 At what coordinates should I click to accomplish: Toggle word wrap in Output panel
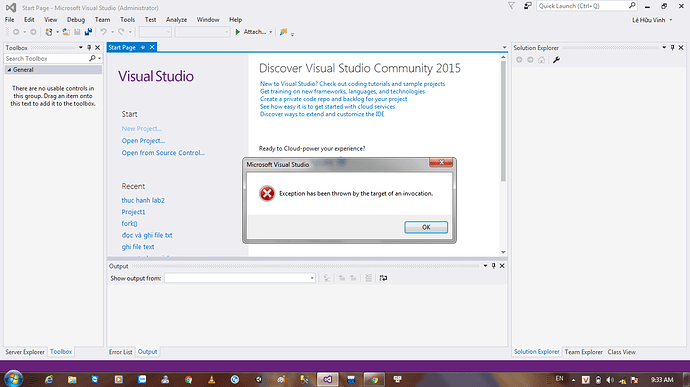(383, 278)
